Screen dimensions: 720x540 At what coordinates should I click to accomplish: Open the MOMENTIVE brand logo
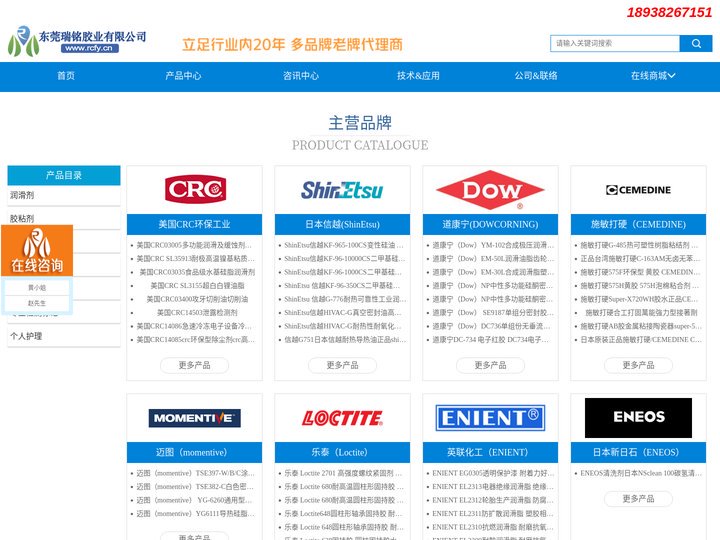coord(195,418)
